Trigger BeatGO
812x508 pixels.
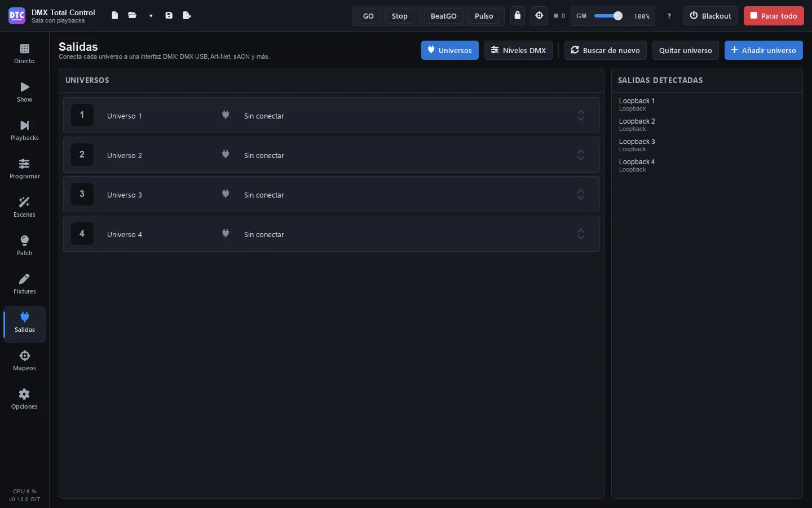tap(444, 16)
